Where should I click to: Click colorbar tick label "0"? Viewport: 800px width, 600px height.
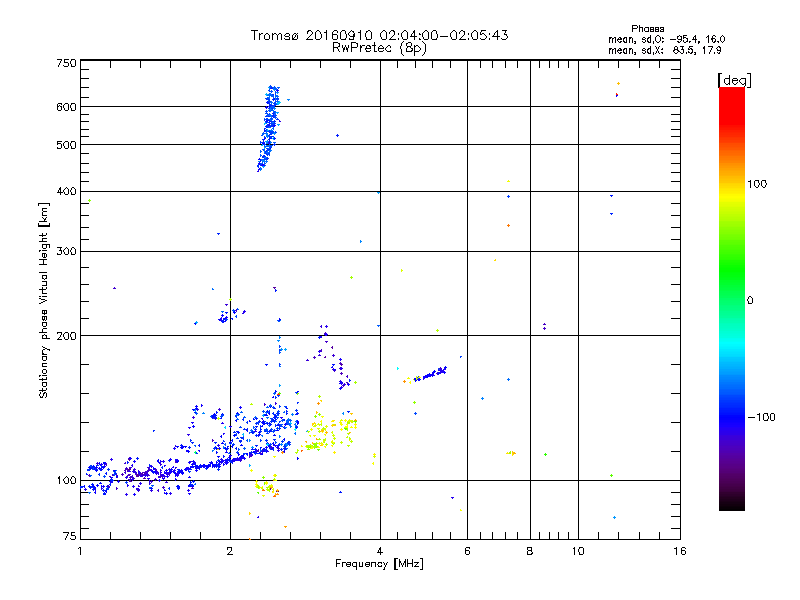(750, 301)
